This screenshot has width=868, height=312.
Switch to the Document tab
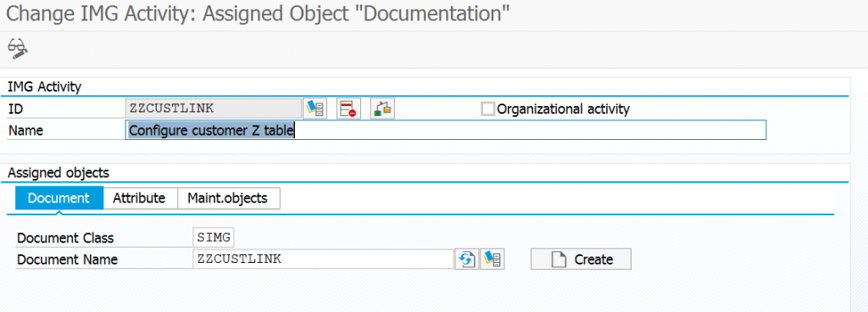58,198
